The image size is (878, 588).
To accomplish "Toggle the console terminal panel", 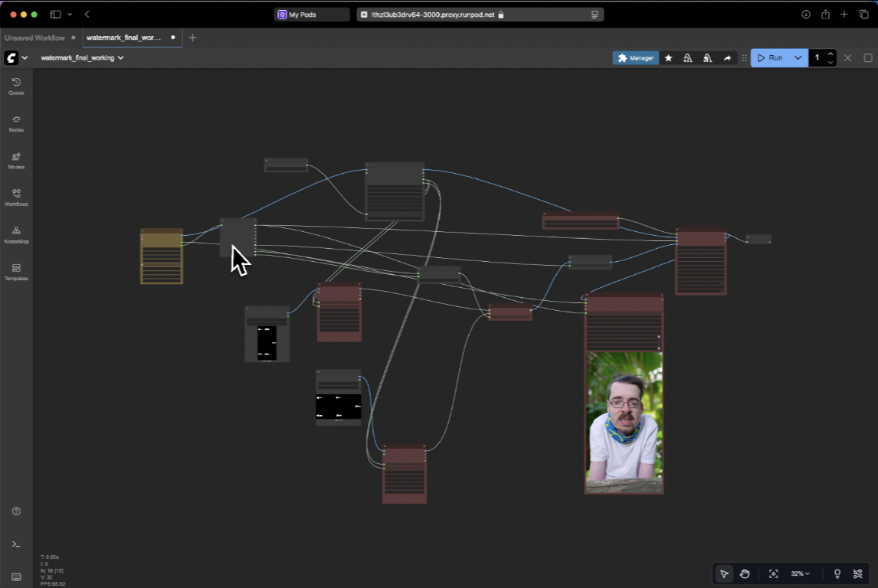I will [16, 544].
